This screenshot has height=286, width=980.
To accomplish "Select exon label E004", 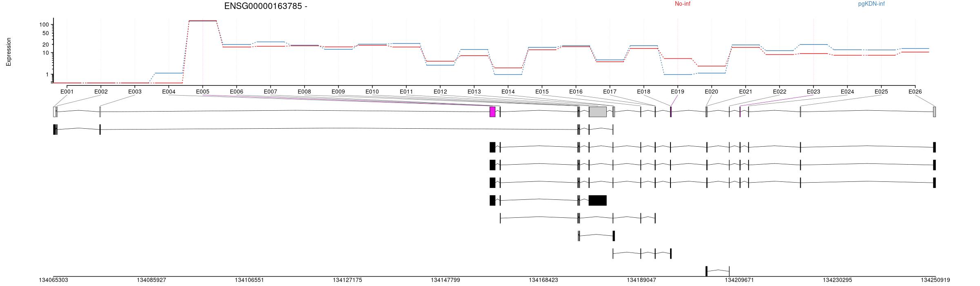I will [169, 92].
